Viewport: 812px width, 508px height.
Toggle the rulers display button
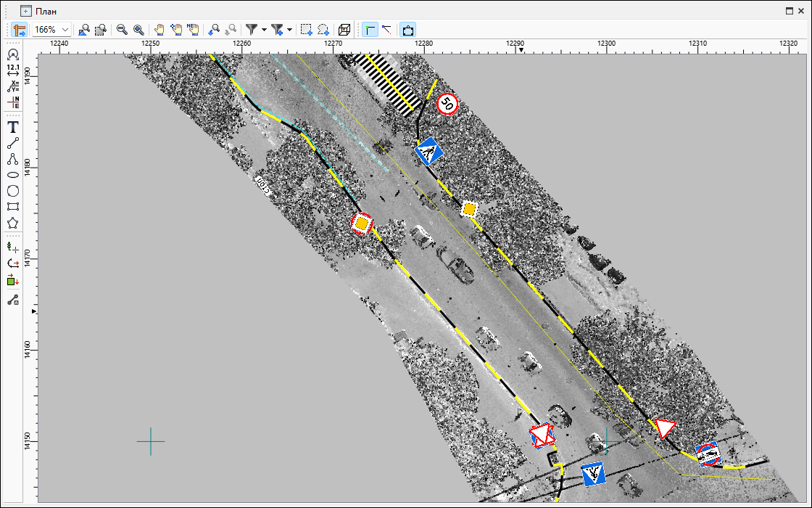(x=20, y=30)
